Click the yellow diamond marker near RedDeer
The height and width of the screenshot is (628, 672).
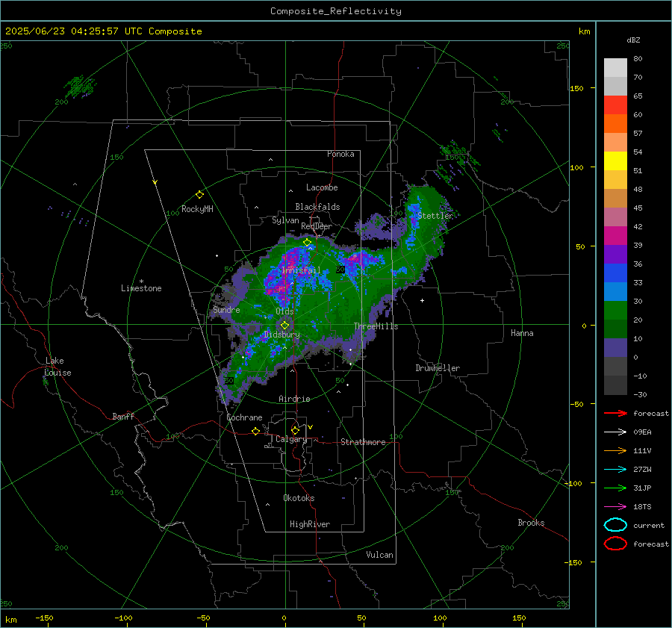coord(307,243)
